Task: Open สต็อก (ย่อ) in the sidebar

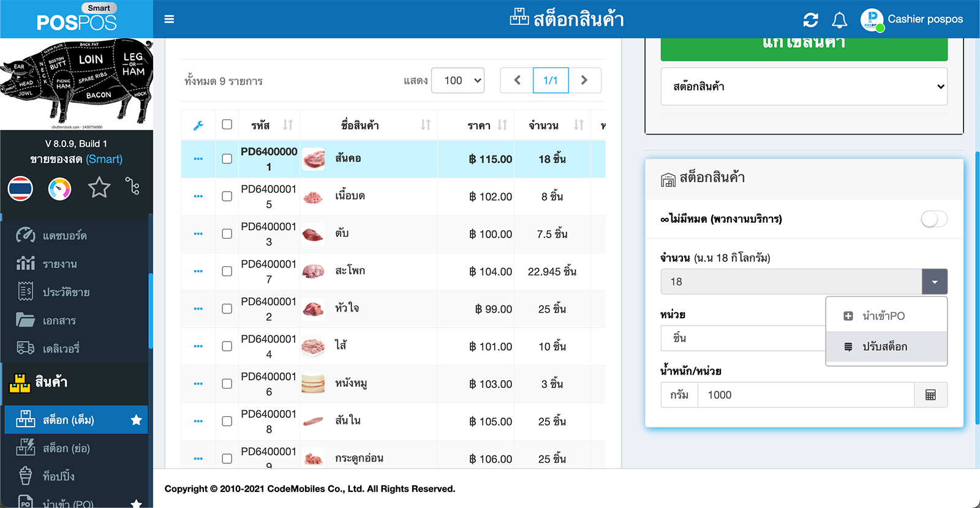Action: coord(66,448)
